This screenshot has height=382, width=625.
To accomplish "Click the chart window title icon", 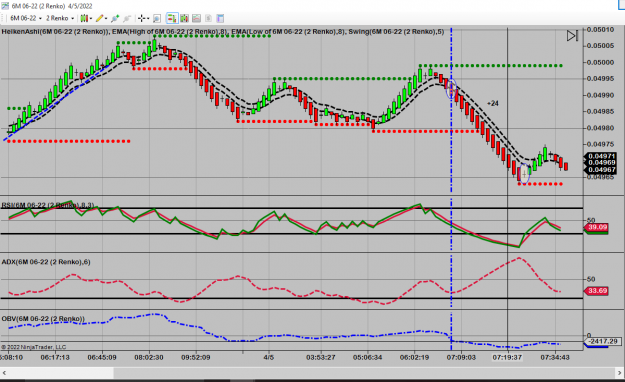I will point(5,6).
